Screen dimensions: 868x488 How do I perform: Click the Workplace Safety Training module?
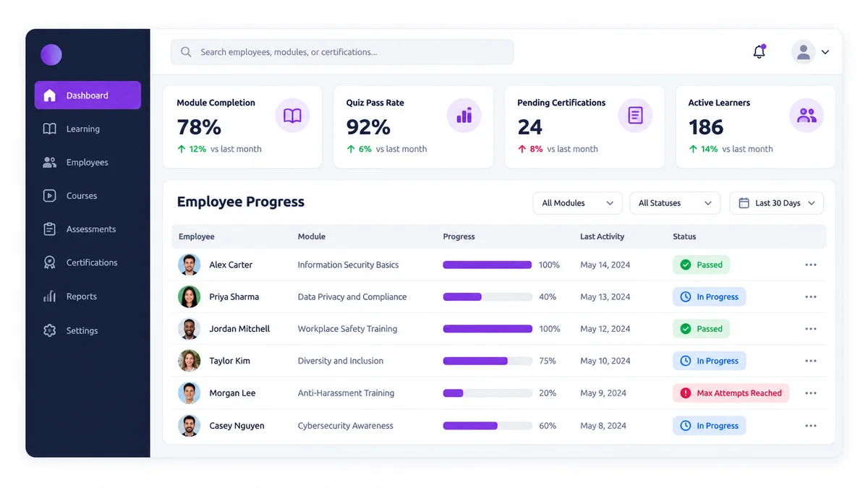347,329
